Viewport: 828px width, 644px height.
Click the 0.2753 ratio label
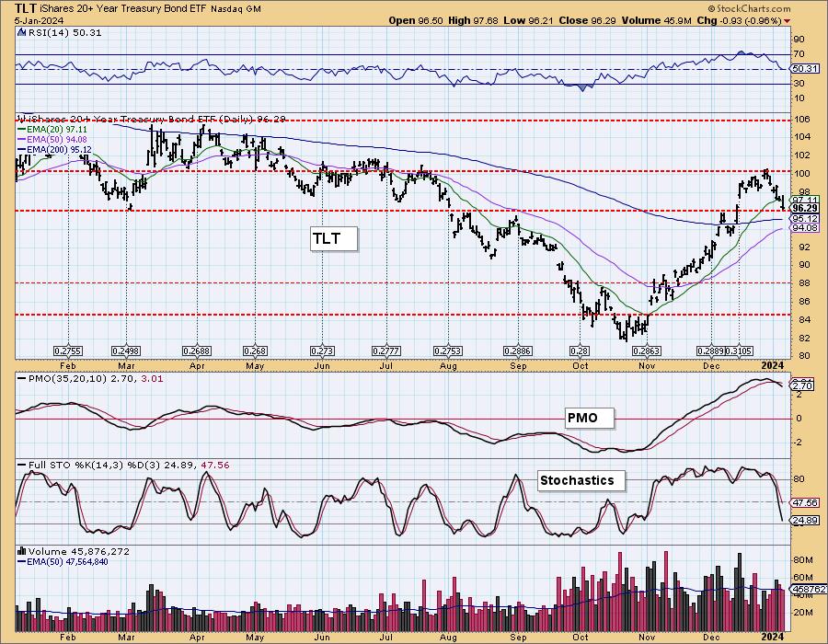point(448,351)
